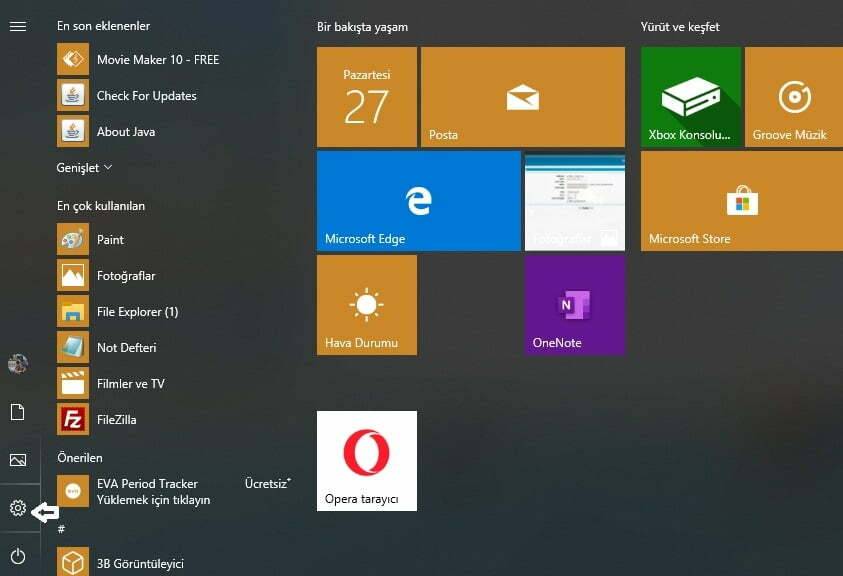Screen dimensions: 843x576
Task: Click Yüklemek için tıklayın text
Action: (153, 500)
